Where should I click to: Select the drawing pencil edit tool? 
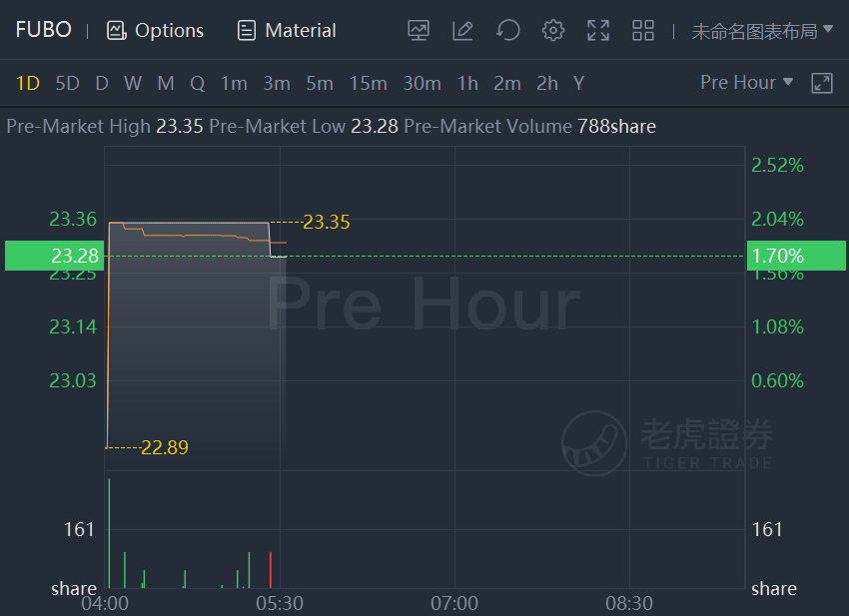coord(462,30)
